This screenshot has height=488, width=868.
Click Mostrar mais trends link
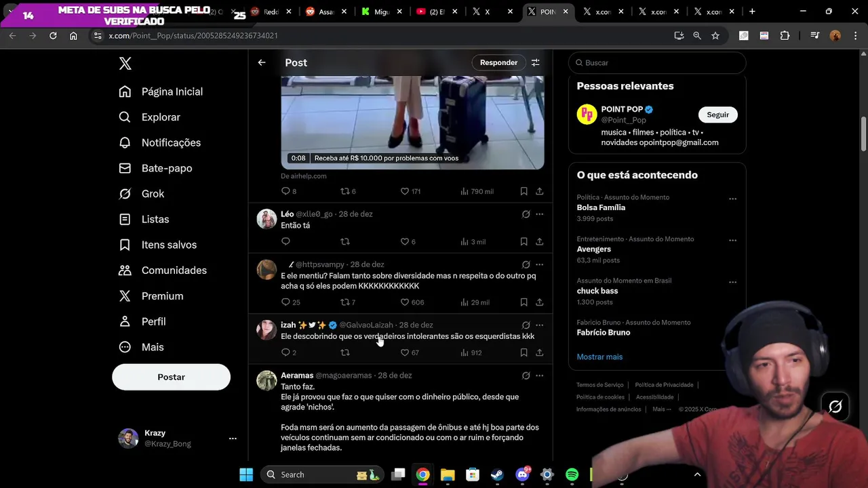599,357
